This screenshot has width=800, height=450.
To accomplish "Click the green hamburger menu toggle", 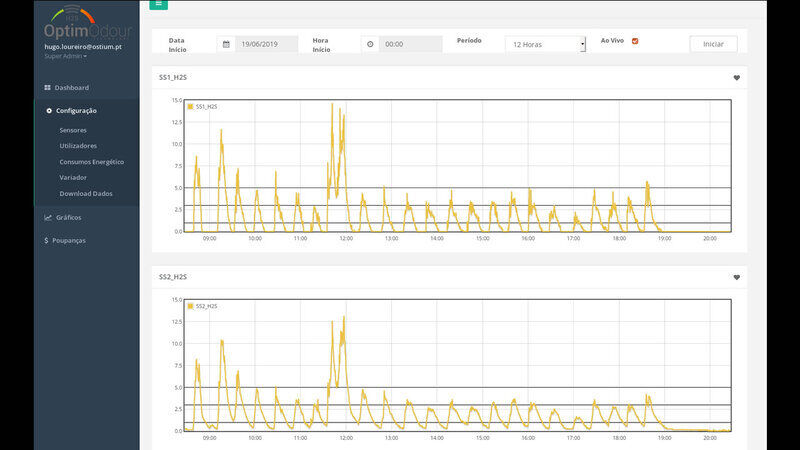I will point(159,5).
